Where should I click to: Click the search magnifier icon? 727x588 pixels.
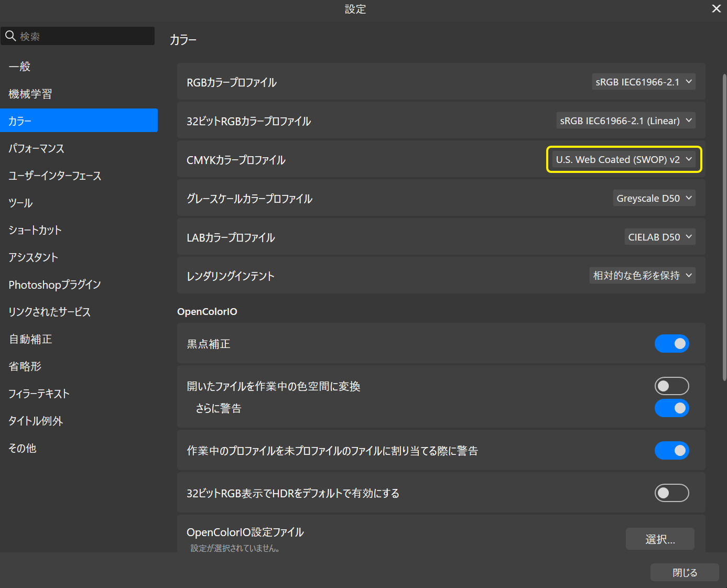coord(10,36)
